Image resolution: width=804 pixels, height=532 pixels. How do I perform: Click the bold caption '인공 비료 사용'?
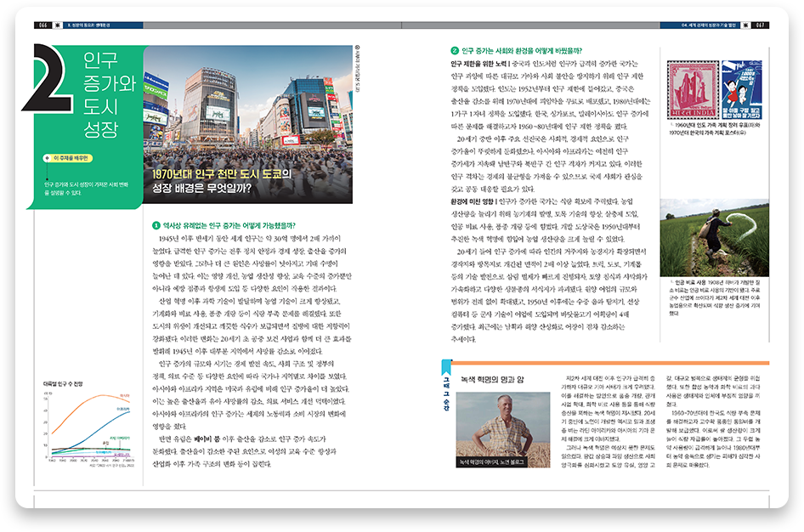click(x=690, y=282)
